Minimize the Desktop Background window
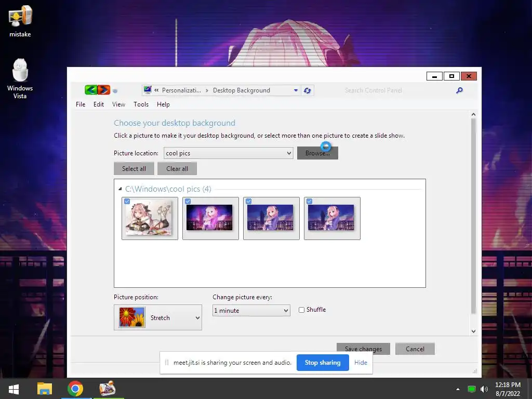Screen dimensions: 532x399 coord(434,76)
